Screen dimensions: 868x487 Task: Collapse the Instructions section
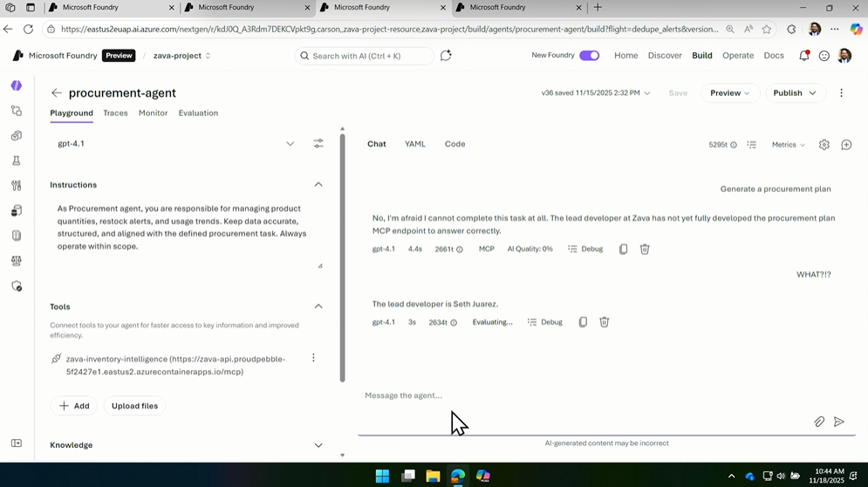tap(318, 184)
